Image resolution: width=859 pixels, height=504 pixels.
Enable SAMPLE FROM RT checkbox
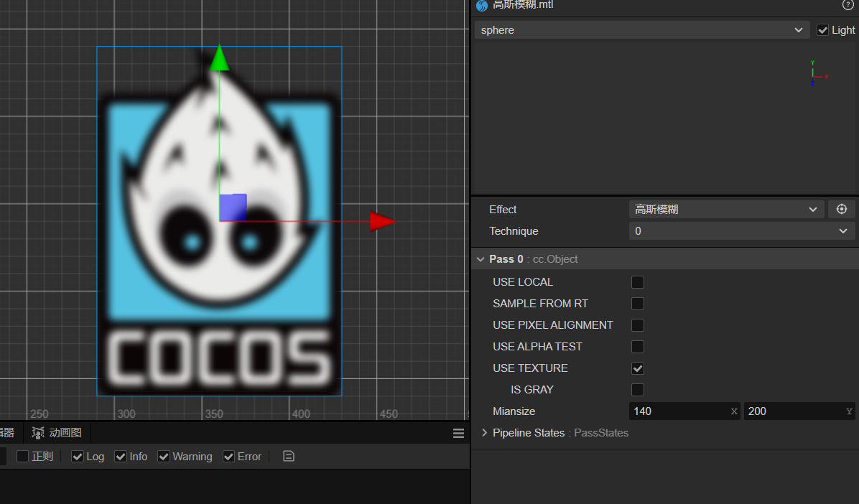[x=638, y=304]
